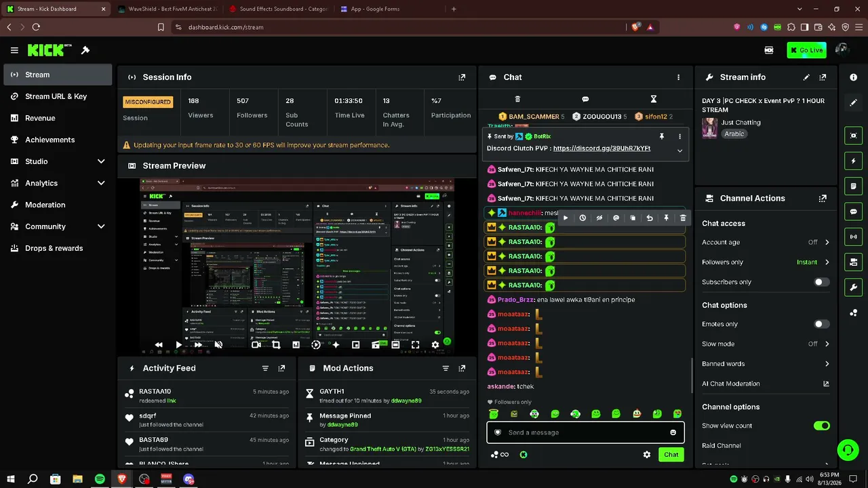
Task: Toggle Emotes only chat switch
Action: [821, 324]
